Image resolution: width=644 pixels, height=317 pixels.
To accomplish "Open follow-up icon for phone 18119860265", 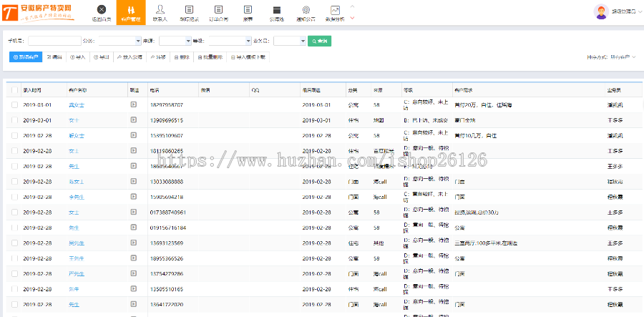I will click(134, 151).
